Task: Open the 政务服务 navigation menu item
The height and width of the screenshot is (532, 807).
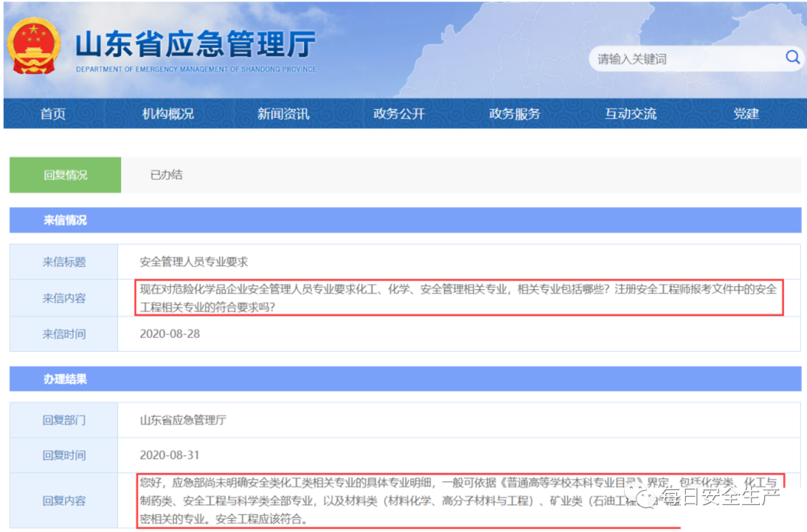Action: click(514, 114)
